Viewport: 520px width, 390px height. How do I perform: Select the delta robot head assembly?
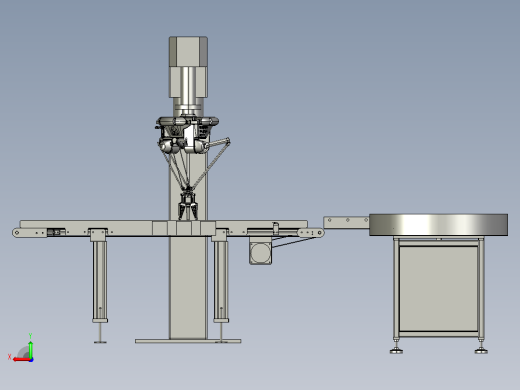coord(187,135)
